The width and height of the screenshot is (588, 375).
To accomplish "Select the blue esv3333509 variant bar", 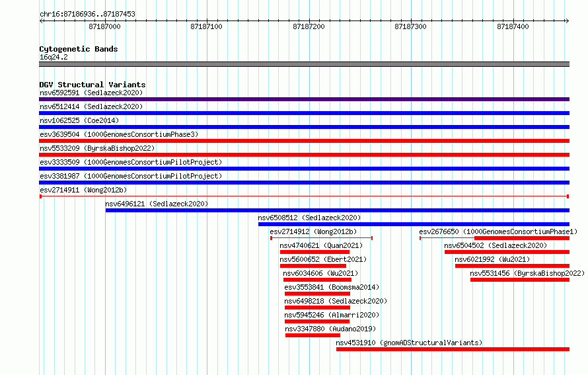I will [304, 169].
